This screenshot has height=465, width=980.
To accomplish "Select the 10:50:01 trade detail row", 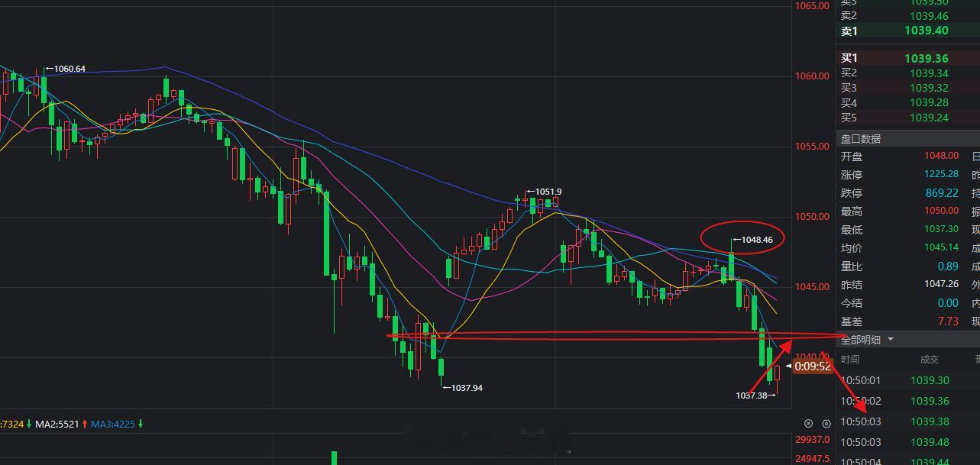I will pos(908,380).
